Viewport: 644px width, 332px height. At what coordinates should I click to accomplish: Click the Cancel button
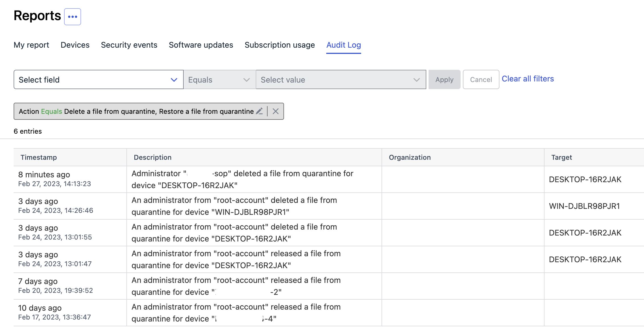pyautogui.click(x=481, y=79)
